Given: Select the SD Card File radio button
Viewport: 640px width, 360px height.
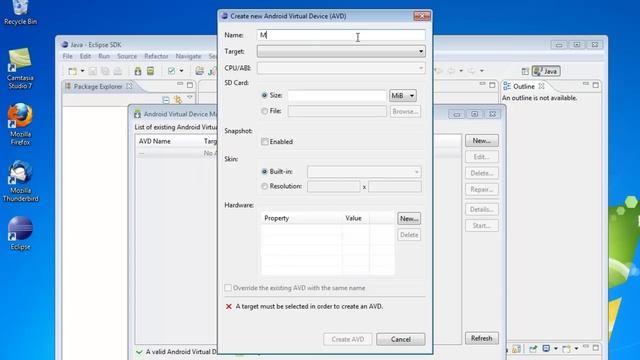Looking at the screenshot, I should click(264, 111).
